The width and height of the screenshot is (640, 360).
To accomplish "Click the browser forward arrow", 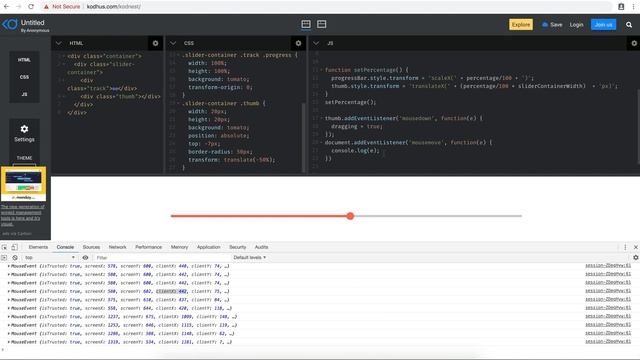I will [x=18, y=7].
